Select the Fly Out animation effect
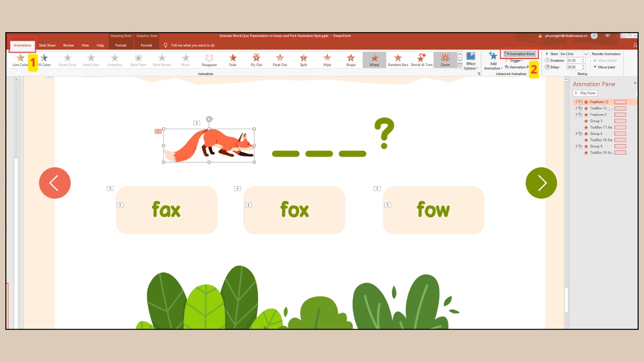 point(256,60)
